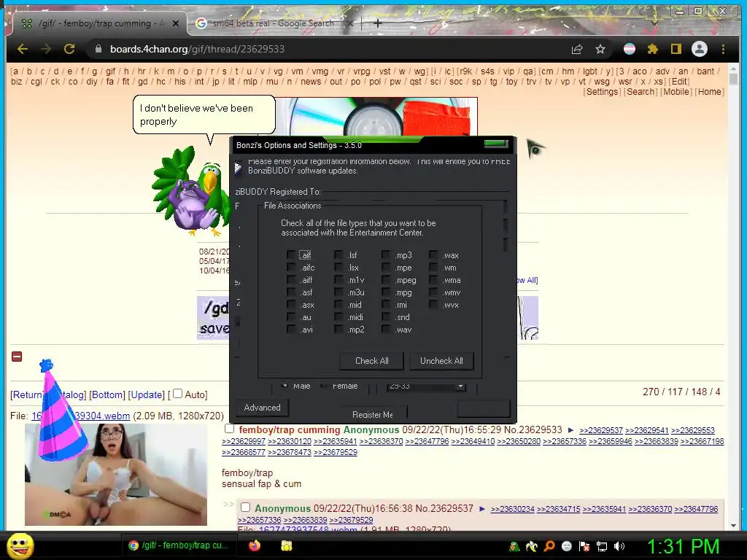Switch to the Google Search tab
Viewport: 747px width, 560px height.
[x=274, y=23]
